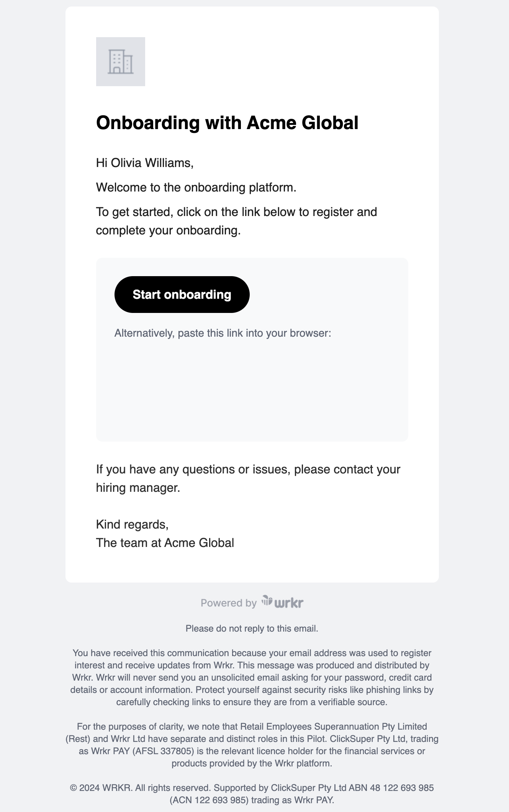509x812 pixels.
Task: Click the 'Kind regards' sign-off
Action: [132, 524]
